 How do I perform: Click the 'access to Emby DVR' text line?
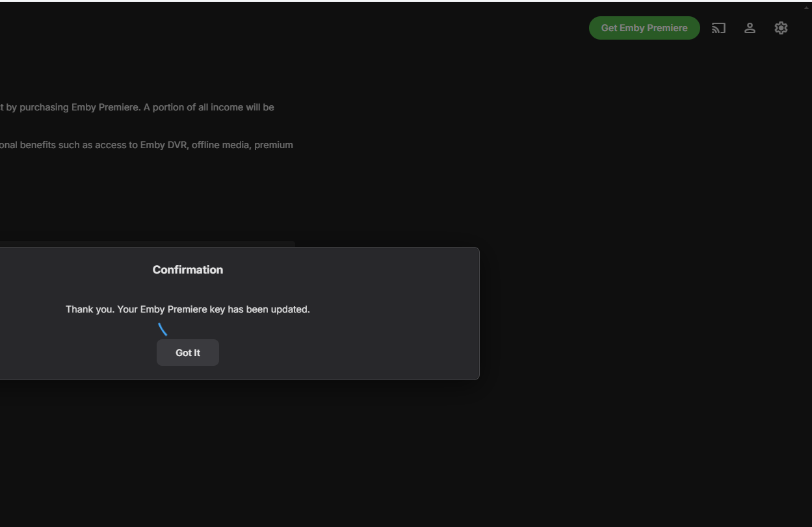[x=146, y=145]
